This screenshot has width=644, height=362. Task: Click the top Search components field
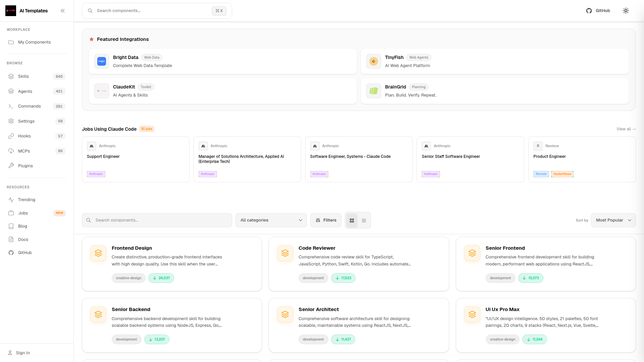(157, 11)
